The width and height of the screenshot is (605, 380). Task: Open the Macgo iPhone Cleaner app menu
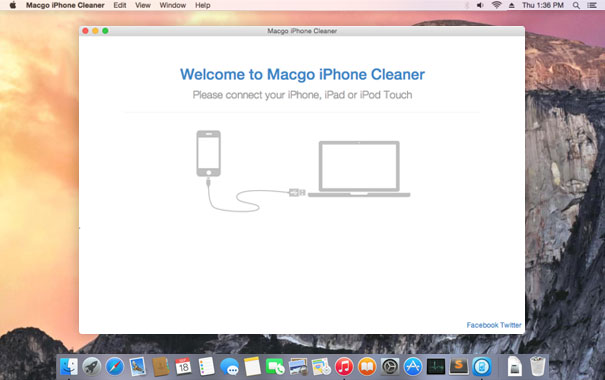[x=65, y=5]
